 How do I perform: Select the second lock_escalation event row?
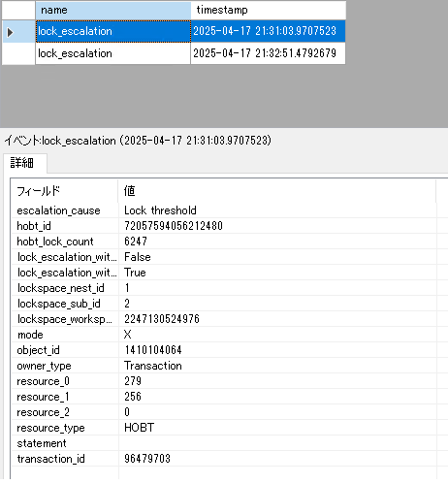tap(190, 53)
